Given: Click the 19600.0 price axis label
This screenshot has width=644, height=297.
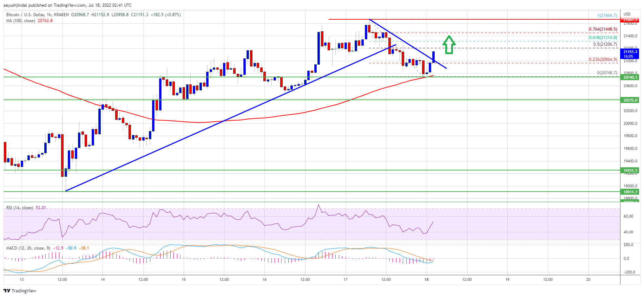Looking at the screenshot, I should point(630,148).
